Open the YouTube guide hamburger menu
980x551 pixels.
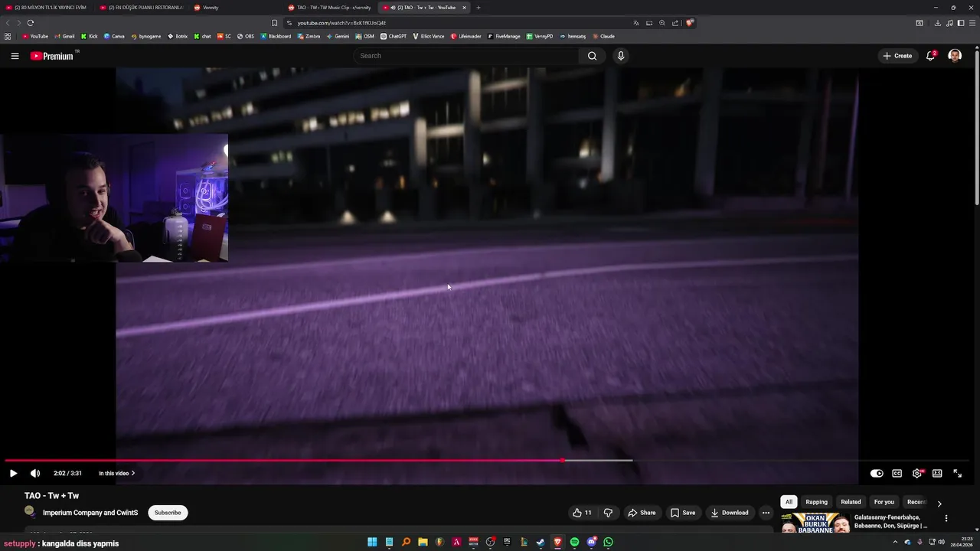(15, 56)
